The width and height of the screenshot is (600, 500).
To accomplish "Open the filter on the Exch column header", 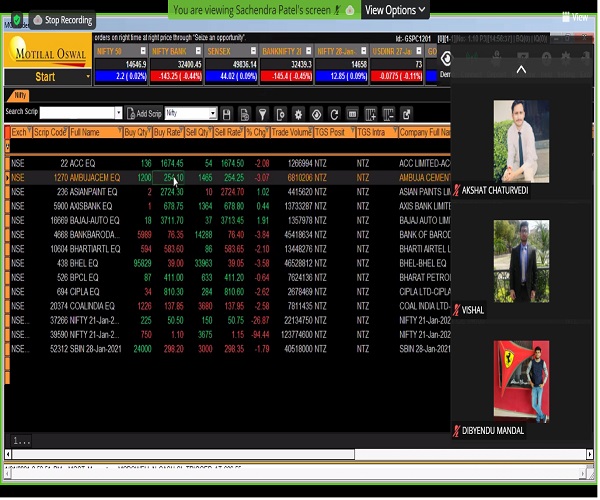I will point(30,129).
